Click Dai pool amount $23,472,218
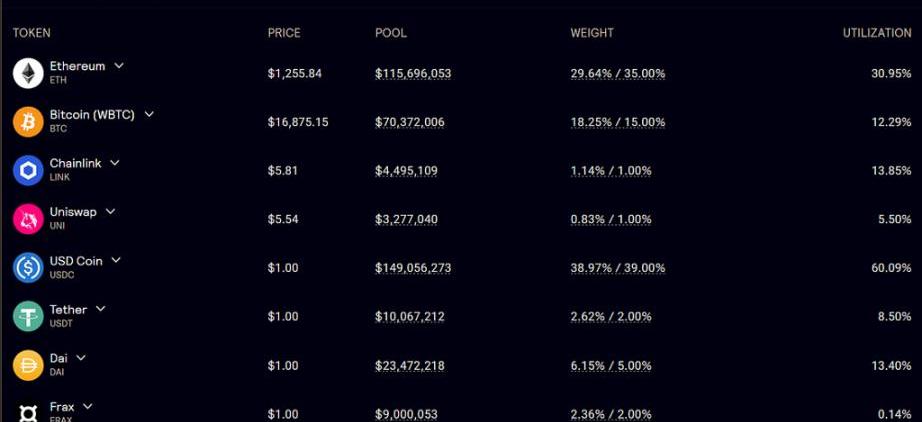This screenshot has width=922, height=422. click(410, 366)
